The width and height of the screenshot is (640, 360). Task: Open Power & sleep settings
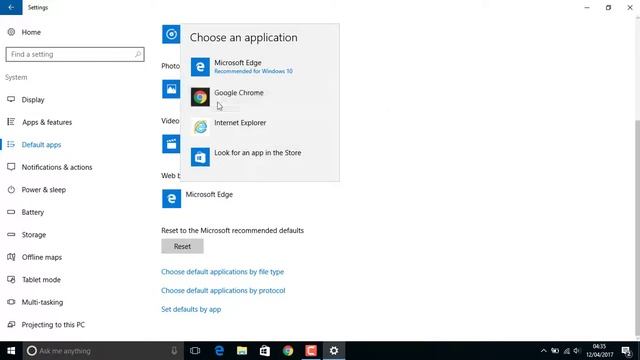point(44,189)
